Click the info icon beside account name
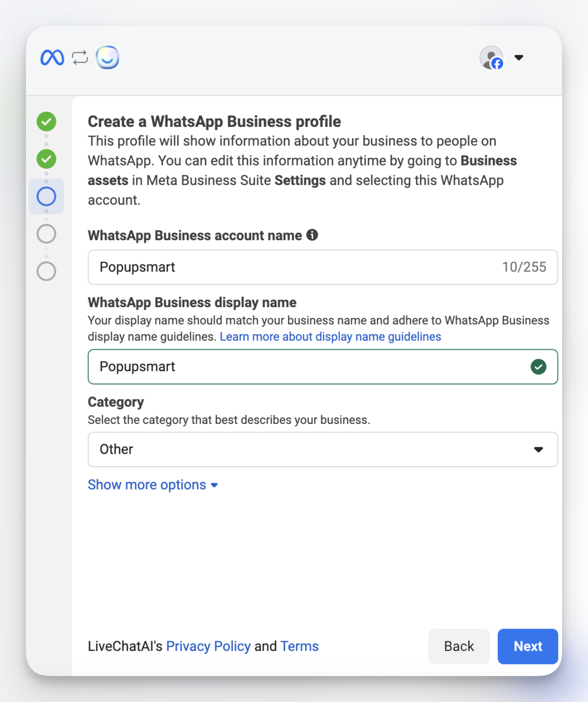 312,235
